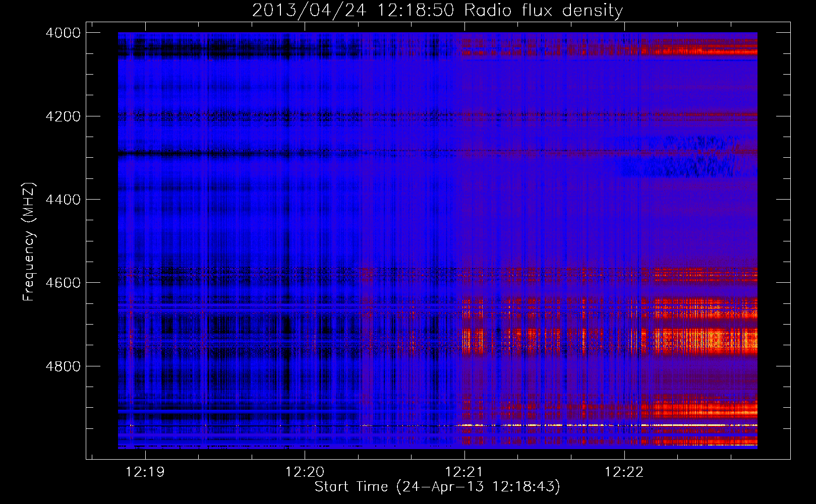This screenshot has height=504, width=816.
Task: Select the 4800 frequency tick label
Action: [63, 366]
